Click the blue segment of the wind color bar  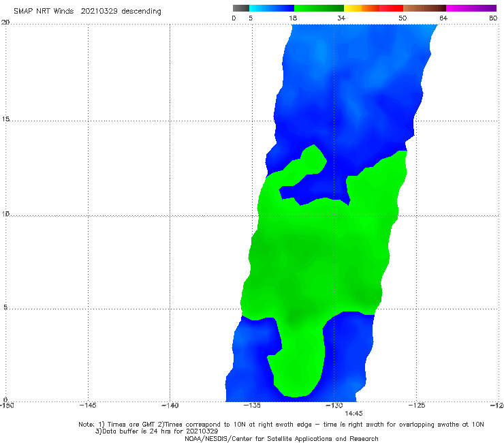(x=272, y=8)
